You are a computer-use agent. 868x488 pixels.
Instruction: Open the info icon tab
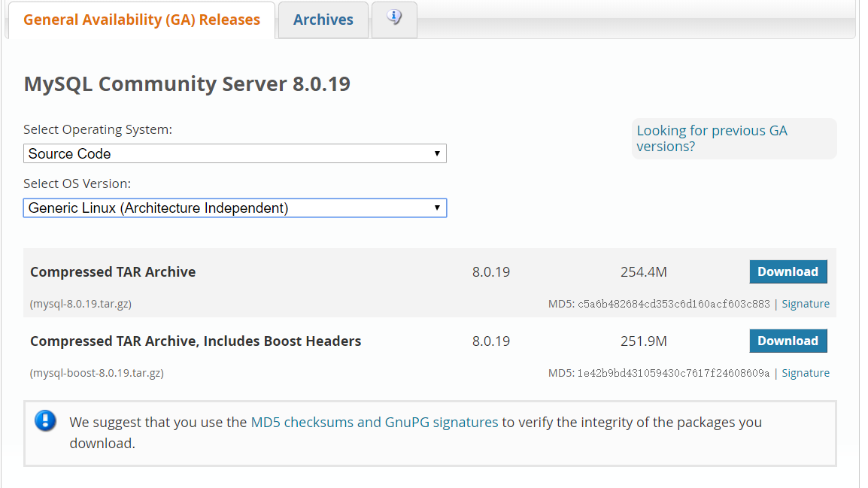[394, 20]
